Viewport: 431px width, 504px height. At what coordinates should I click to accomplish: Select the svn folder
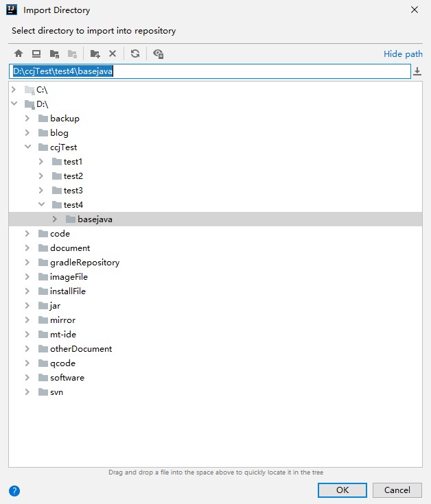click(56, 392)
